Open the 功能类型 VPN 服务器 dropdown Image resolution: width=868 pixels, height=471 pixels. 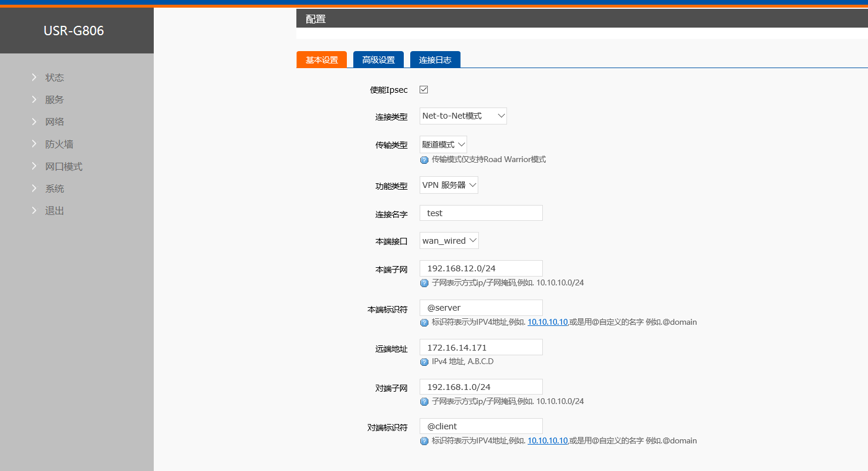tap(449, 185)
